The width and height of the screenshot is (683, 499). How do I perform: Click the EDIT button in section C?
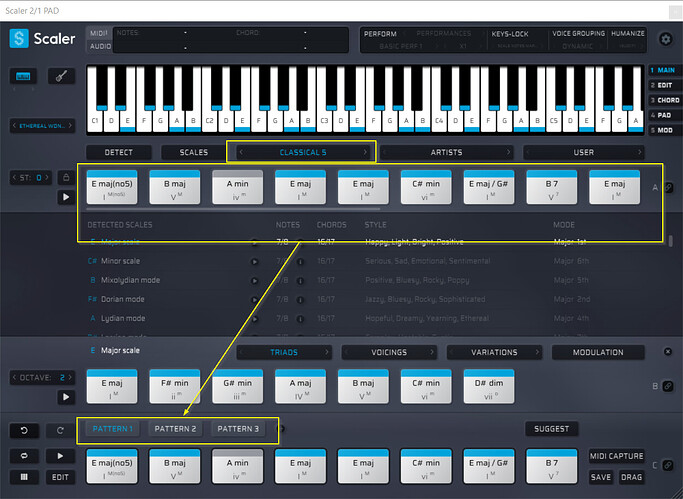60,477
